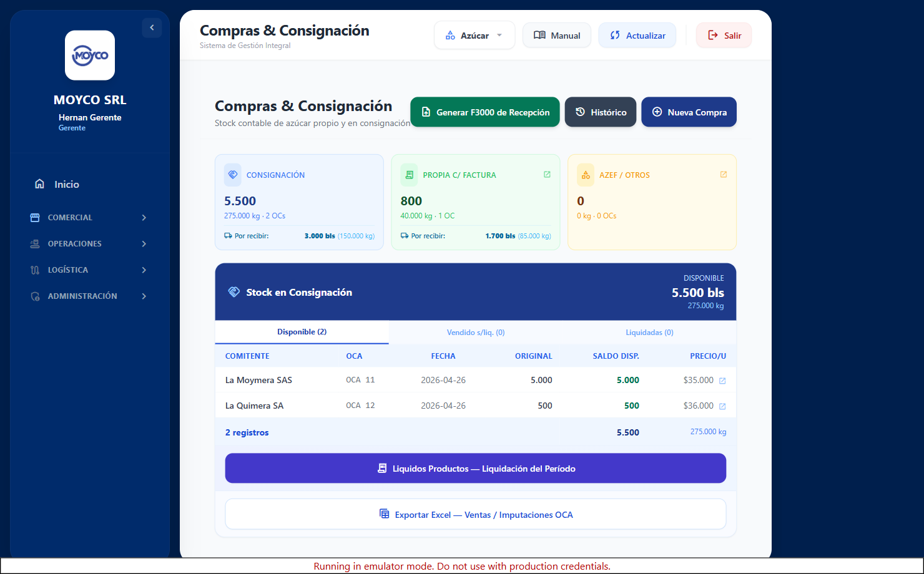This screenshot has height=574, width=924.
Task: Click the OCA 11 cell
Action: pyautogui.click(x=360, y=380)
